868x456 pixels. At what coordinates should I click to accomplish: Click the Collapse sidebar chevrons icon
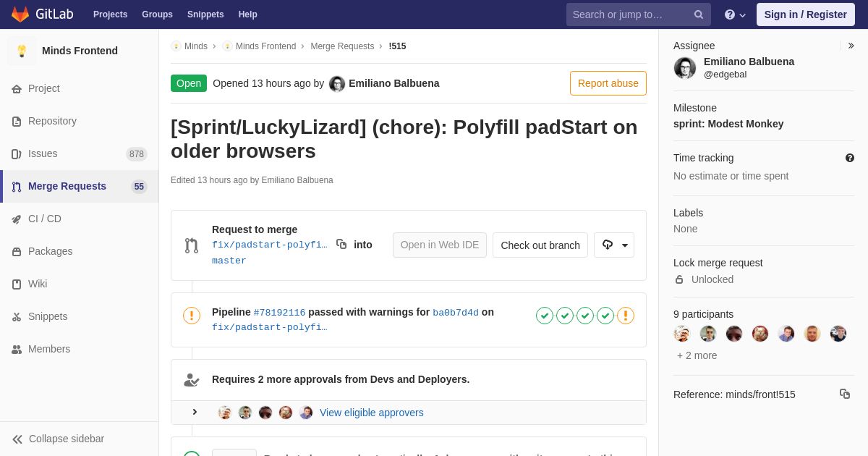point(17,439)
